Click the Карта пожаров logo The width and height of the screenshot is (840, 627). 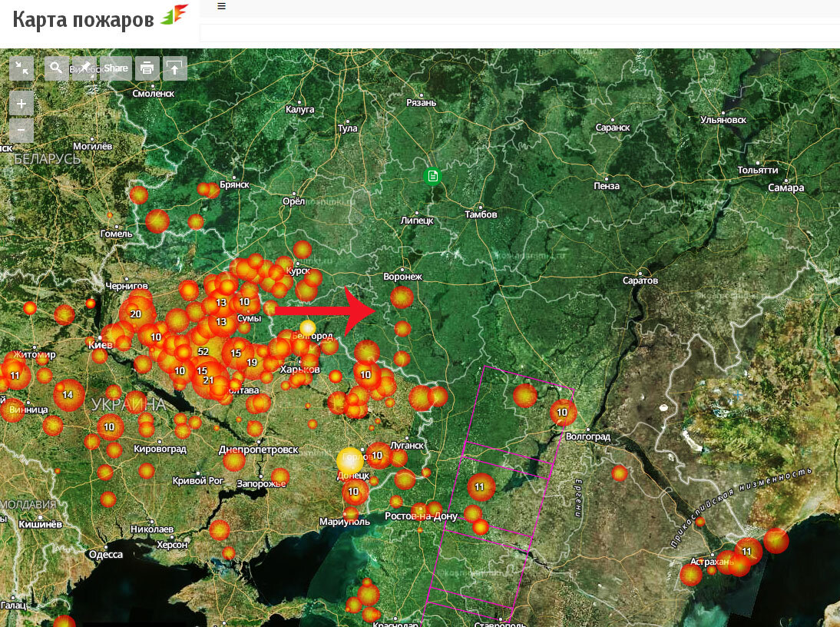coord(101,18)
